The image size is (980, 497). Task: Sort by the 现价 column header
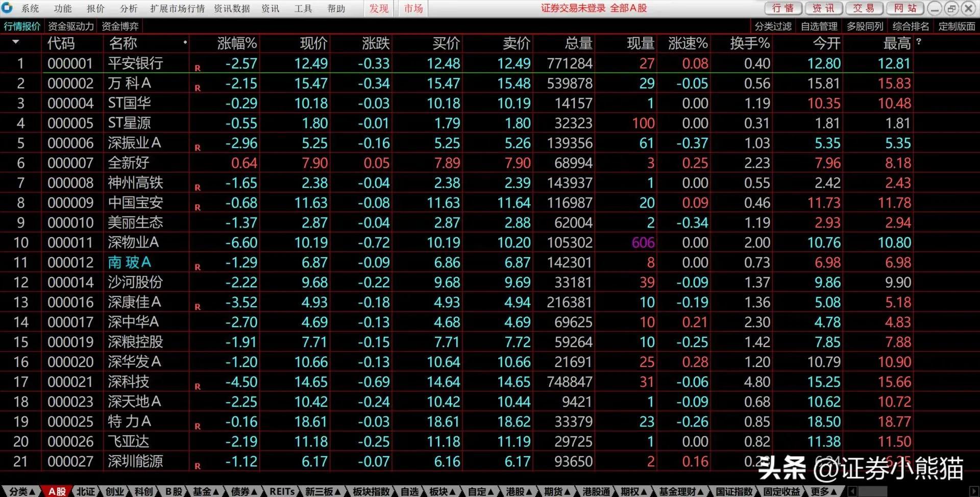313,43
